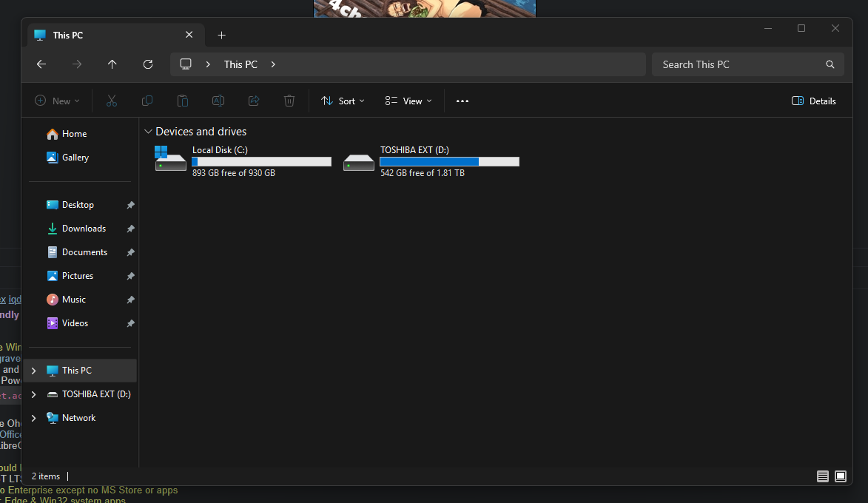
Task: Click the search magnifier icon
Action: tap(830, 64)
